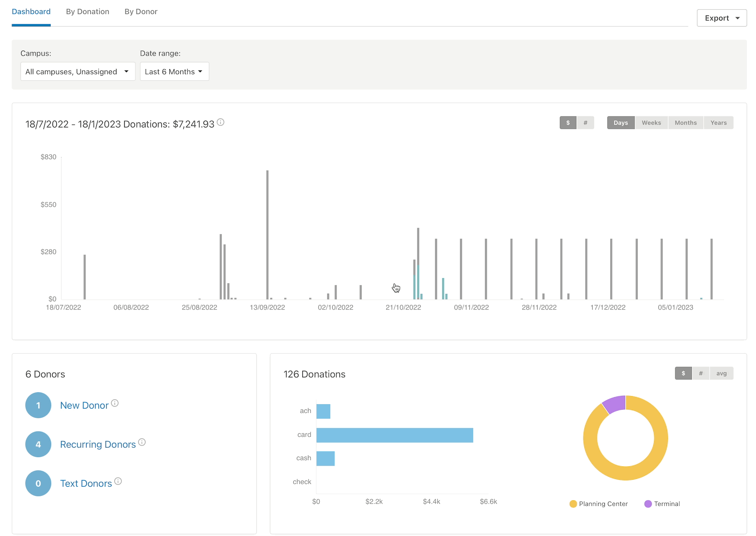Click info icon next to Recurring Donors
The image size is (756, 536).
pos(142,442)
